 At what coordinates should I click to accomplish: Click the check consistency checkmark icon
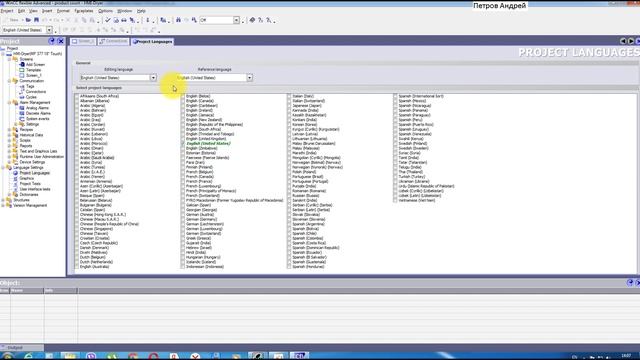[x=108, y=20]
